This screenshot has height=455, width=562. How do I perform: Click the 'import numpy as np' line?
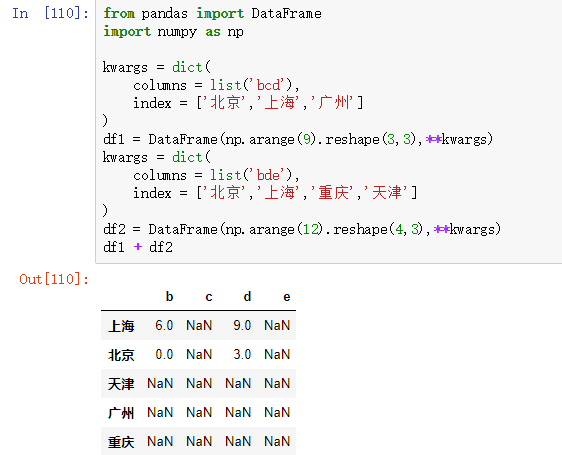tap(173, 32)
